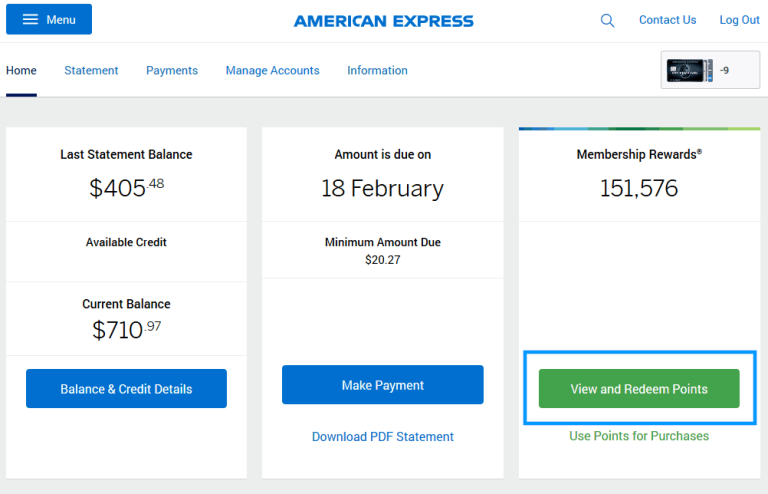Go to the Home tab
This screenshot has width=768, height=494.
tap(21, 71)
